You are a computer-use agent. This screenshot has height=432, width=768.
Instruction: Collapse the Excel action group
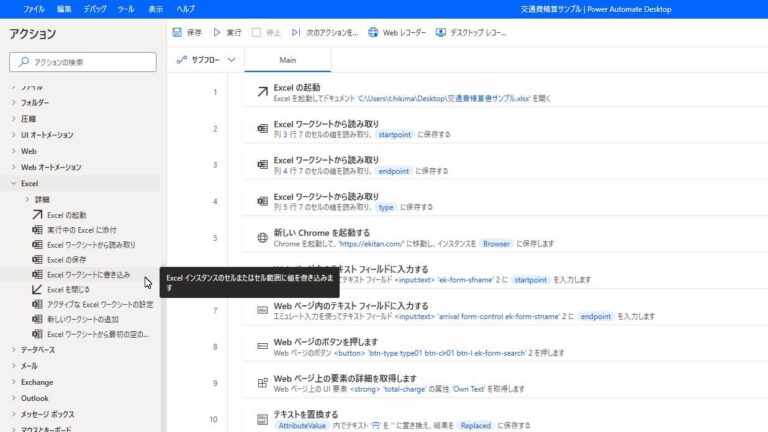coord(14,183)
